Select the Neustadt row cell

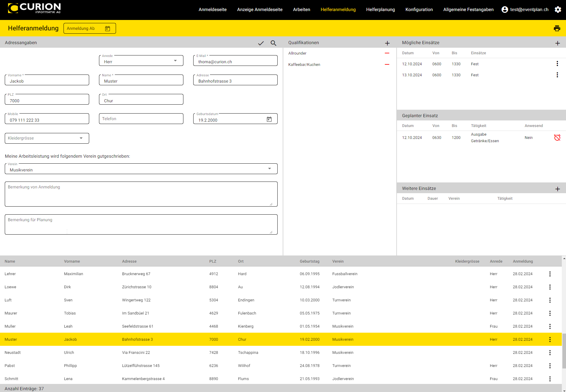click(13, 353)
